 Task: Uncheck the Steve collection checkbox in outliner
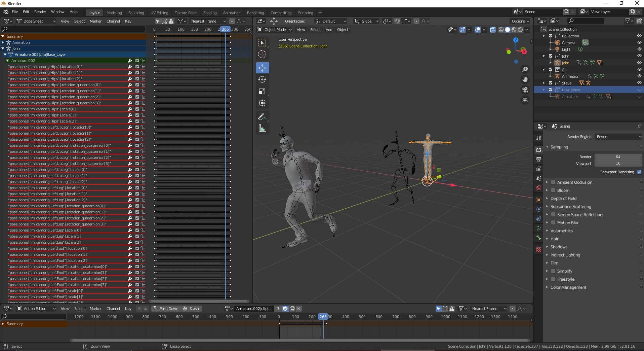pyautogui.click(x=551, y=83)
